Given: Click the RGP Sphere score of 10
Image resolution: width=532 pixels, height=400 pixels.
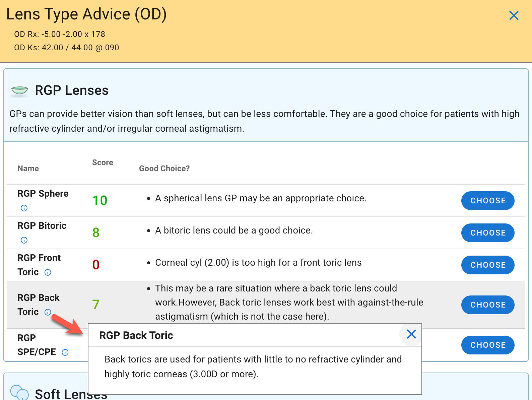Looking at the screenshot, I should (100, 201).
